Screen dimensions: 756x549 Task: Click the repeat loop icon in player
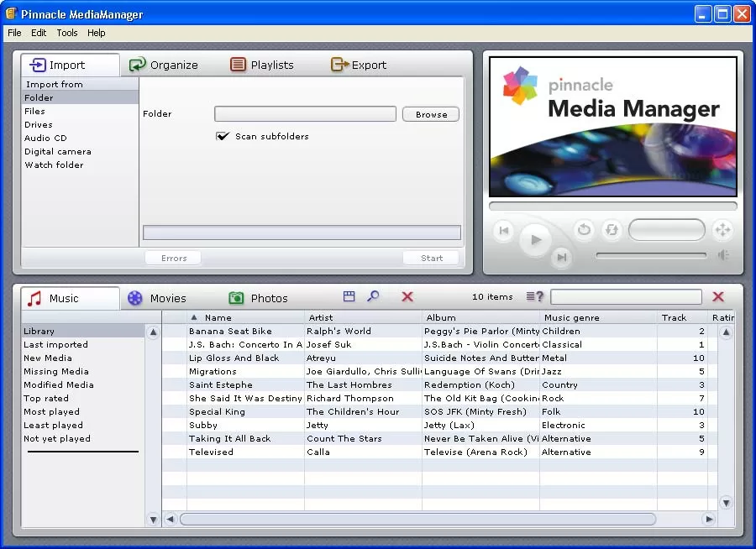(x=611, y=229)
